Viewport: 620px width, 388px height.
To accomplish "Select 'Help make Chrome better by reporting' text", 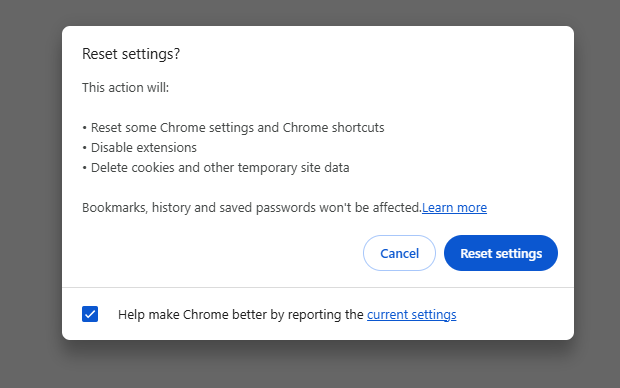I will [x=240, y=315].
